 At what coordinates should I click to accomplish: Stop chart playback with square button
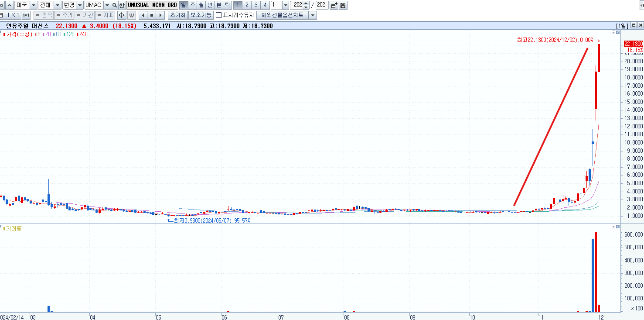(x=152, y=15)
